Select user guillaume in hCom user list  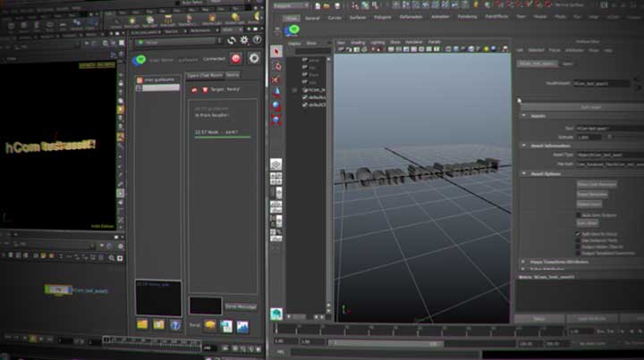158,80
